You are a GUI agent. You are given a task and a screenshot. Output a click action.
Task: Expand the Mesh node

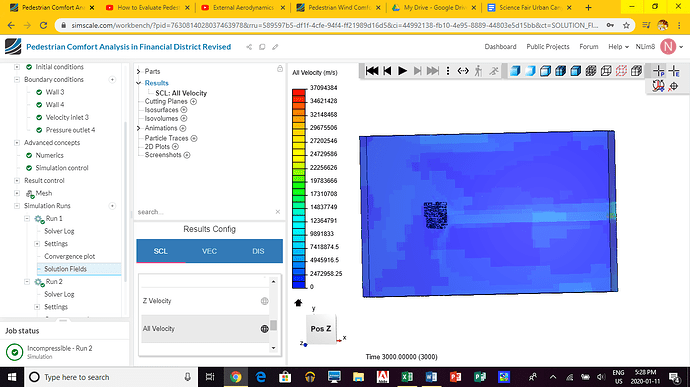click(17, 193)
